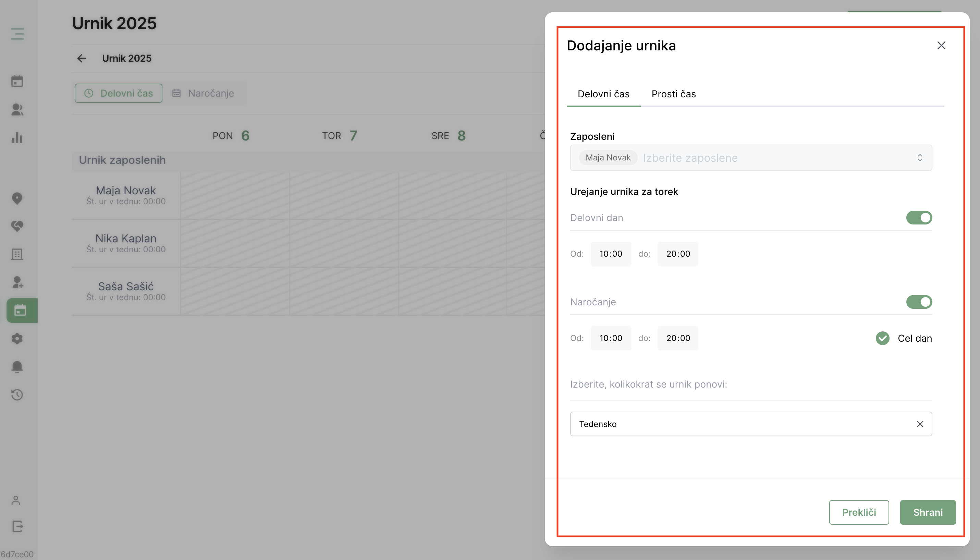Go back using arrow beside Urnik 2025

click(x=82, y=58)
